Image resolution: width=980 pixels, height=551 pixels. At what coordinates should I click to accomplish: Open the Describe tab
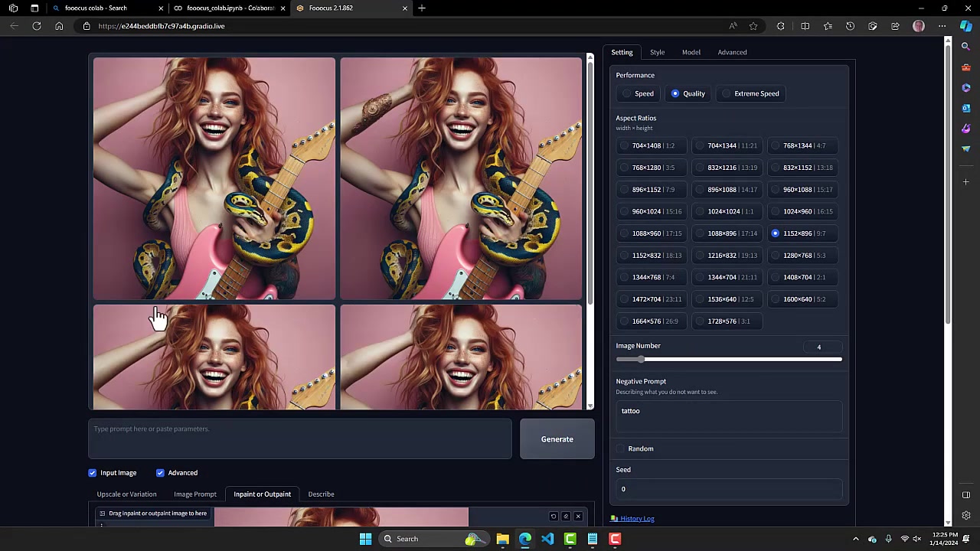click(x=321, y=494)
